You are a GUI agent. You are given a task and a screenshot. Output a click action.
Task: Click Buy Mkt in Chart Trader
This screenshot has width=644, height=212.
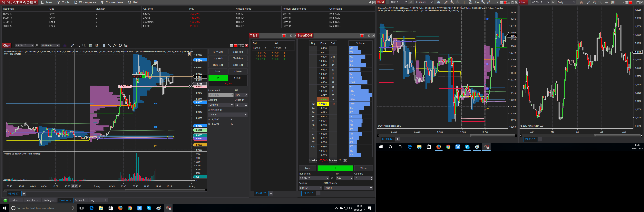[x=218, y=52]
